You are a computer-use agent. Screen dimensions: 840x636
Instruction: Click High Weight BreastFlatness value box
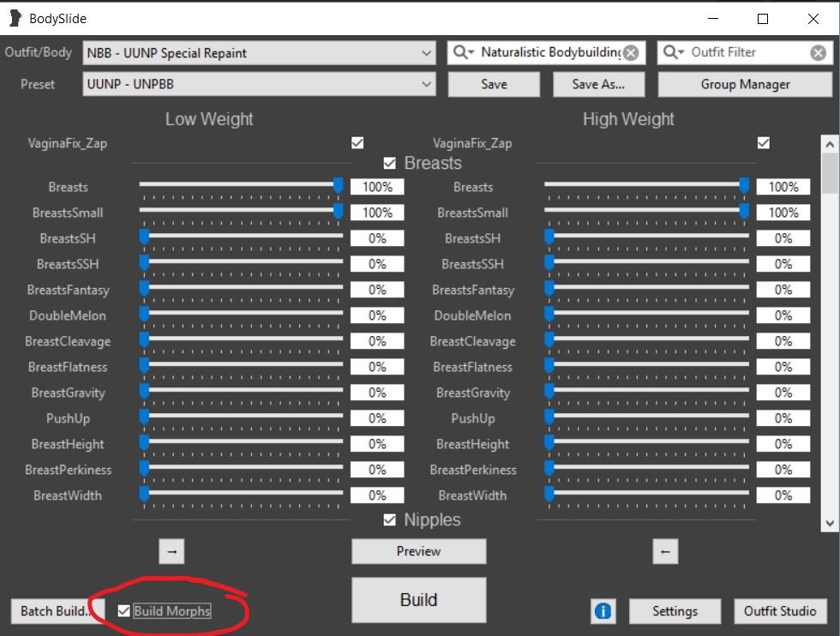tap(783, 367)
